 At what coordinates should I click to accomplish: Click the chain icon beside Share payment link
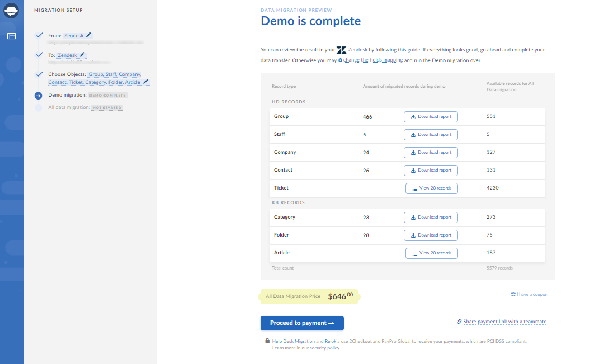coord(459,322)
